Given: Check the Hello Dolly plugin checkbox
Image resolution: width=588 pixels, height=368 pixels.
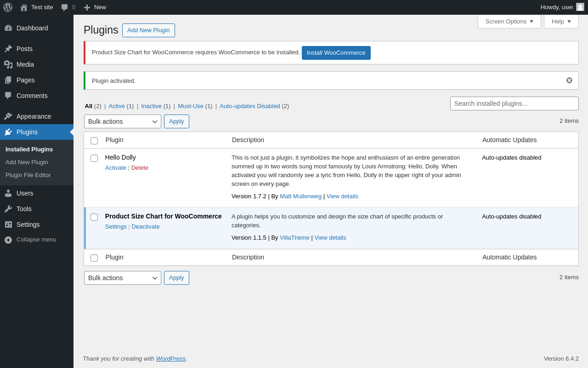Looking at the screenshot, I should tap(94, 158).
